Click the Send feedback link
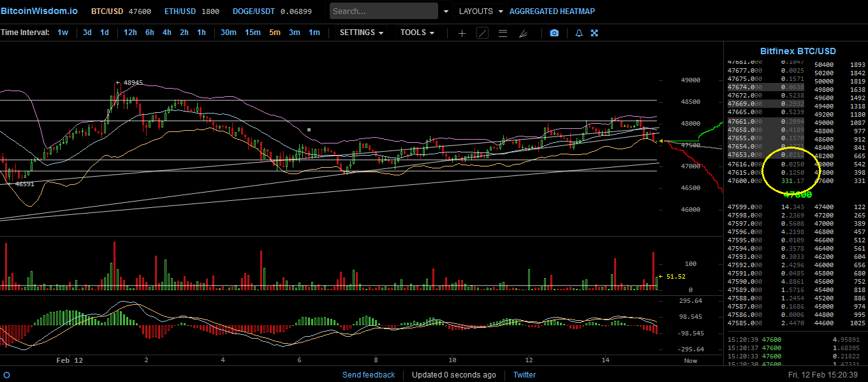Image resolution: width=868 pixels, height=382 pixels. (369, 375)
